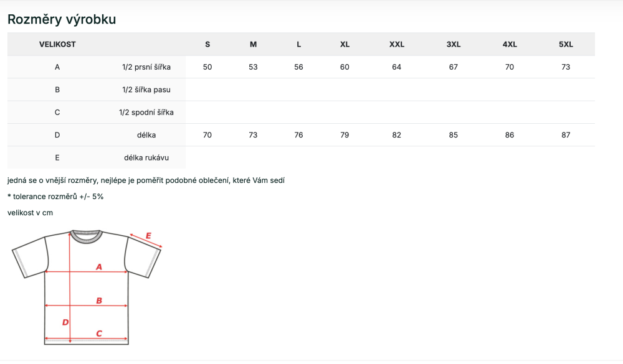Click the "tolerance rozměrů +/- 5%" note
Screen dimensions: 623x364
coord(55,197)
